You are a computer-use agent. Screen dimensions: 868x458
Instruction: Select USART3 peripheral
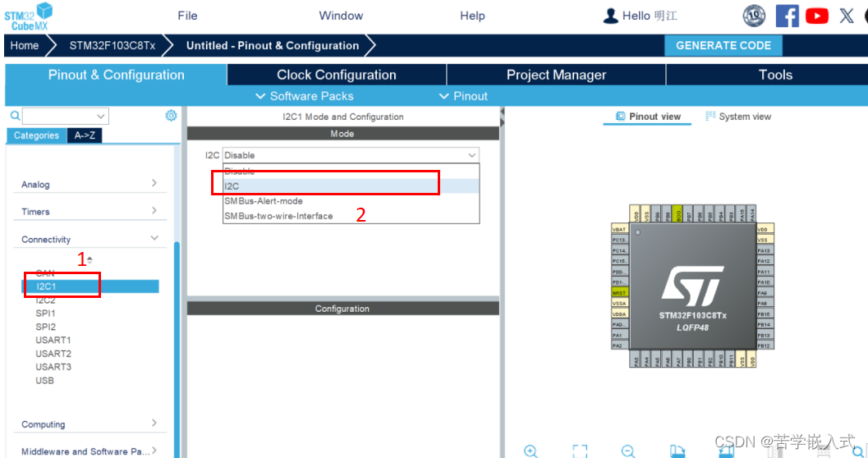pos(53,367)
